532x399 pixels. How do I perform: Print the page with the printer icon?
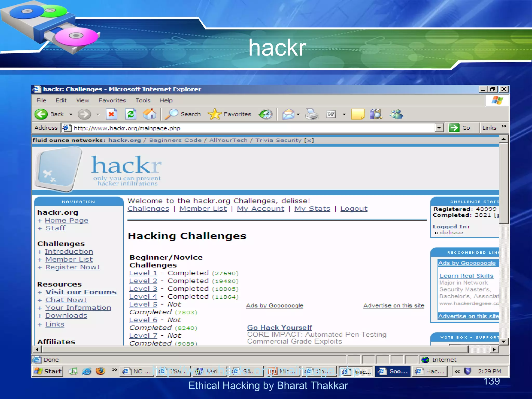pos(311,114)
